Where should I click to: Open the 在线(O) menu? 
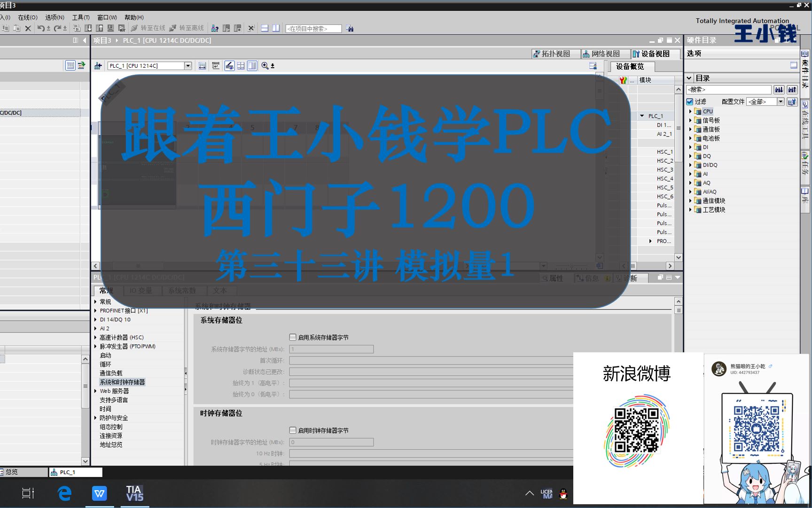click(28, 17)
